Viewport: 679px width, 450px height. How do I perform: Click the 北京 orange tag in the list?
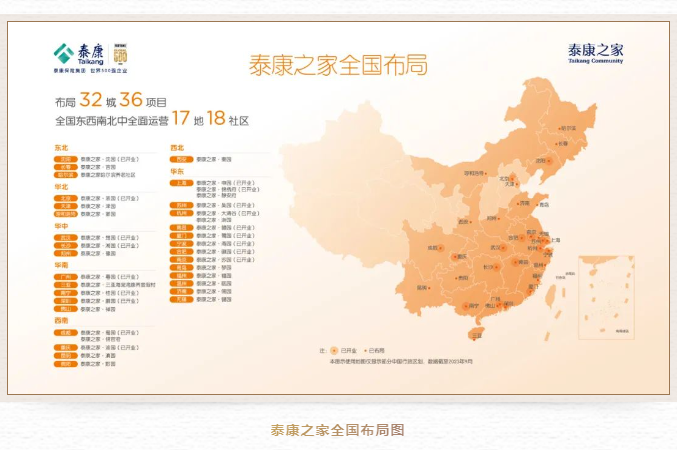66,198
